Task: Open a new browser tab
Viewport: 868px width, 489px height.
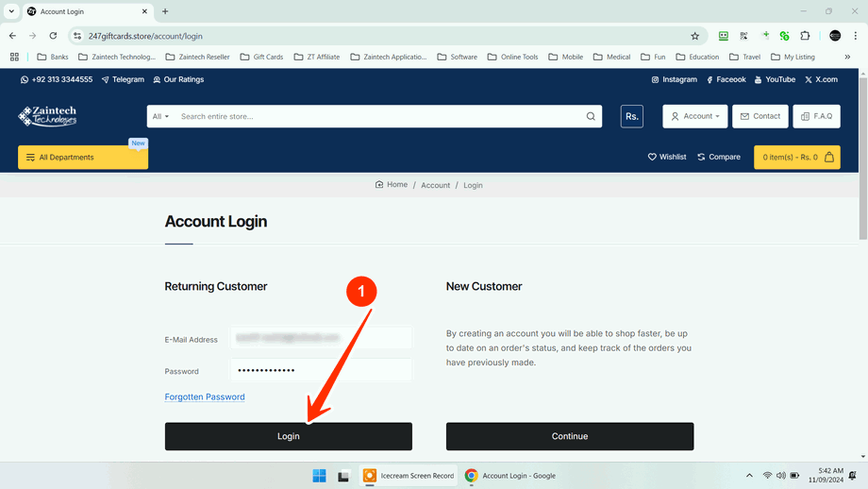Action: tap(165, 11)
